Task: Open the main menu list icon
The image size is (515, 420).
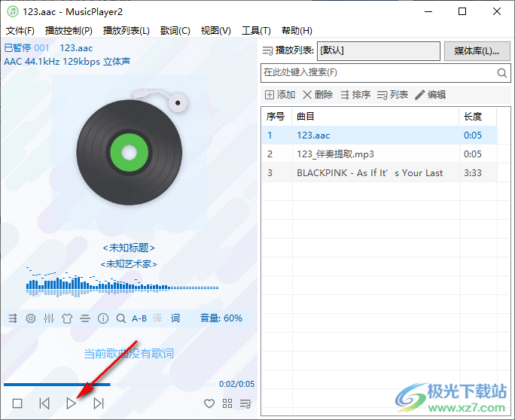Action: 13,318
